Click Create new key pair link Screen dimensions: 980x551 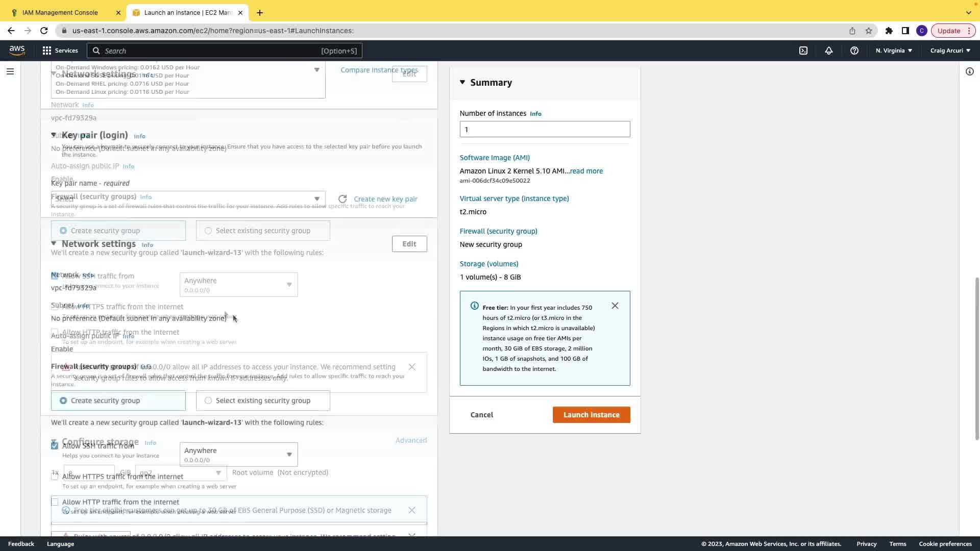coord(385,199)
